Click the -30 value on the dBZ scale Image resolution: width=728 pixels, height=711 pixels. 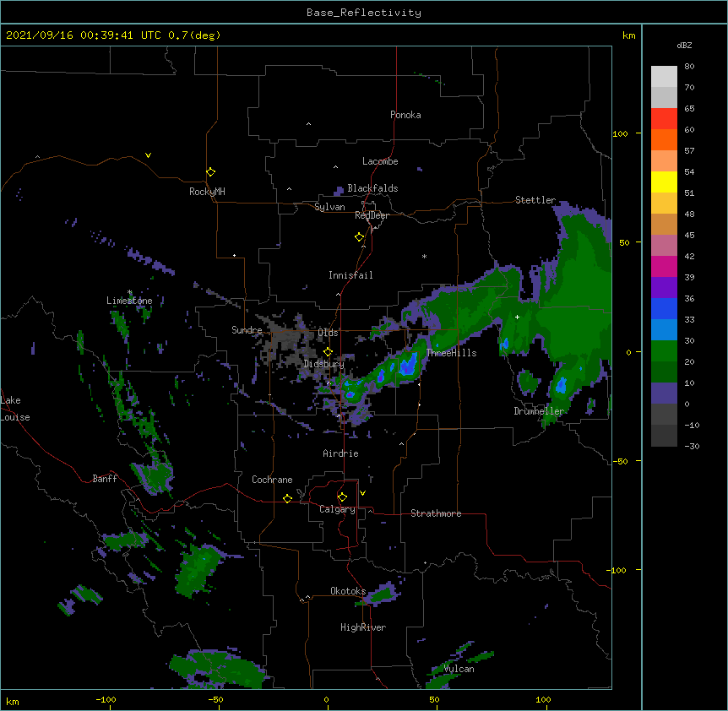point(692,446)
